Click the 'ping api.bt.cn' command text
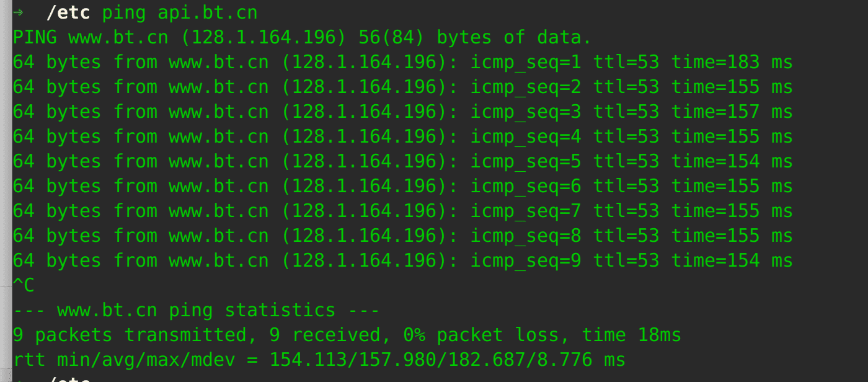The width and height of the screenshot is (868, 382). [x=179, y=12]
